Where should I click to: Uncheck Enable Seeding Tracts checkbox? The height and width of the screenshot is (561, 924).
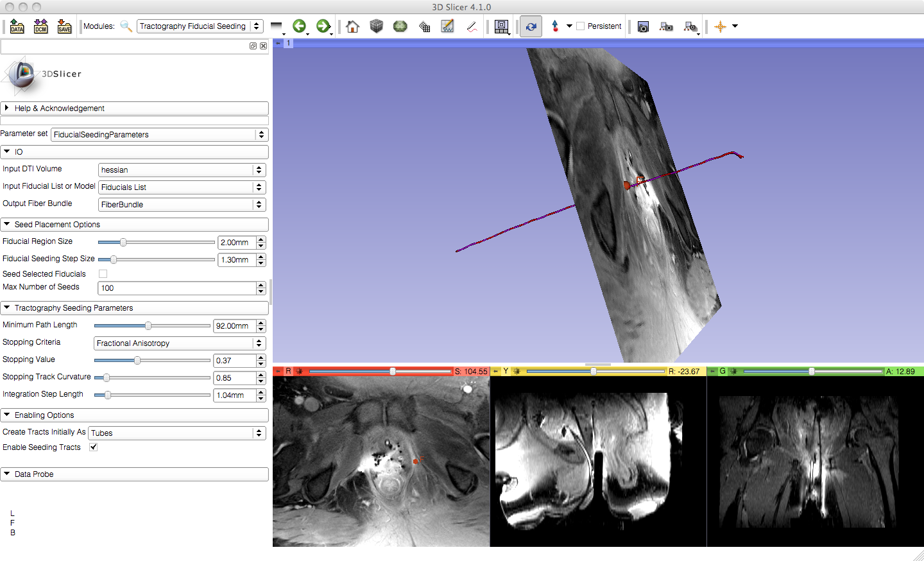(x=94, y=447)
